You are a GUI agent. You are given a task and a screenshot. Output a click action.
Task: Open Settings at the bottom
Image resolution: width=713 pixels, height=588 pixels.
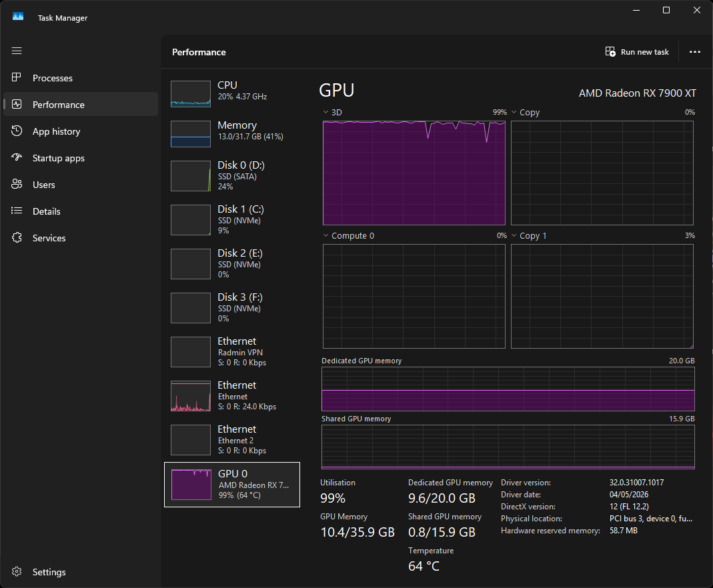tap(81, 572)
